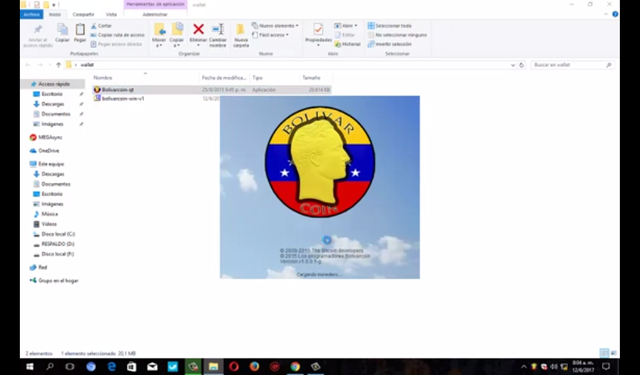Viewport: 640px width, 375px height.
Task: Show hidden system tray icons
Action: click(524, 366)
